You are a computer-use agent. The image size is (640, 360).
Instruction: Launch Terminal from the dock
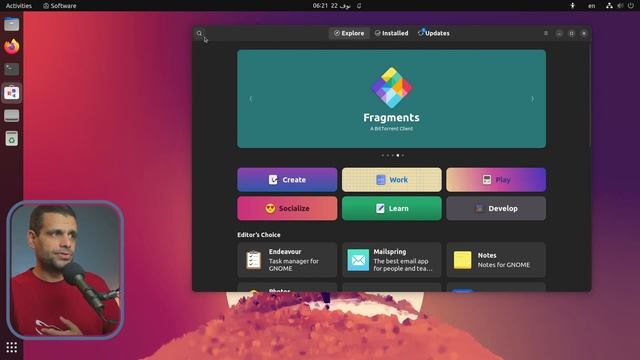pos(11,69)
